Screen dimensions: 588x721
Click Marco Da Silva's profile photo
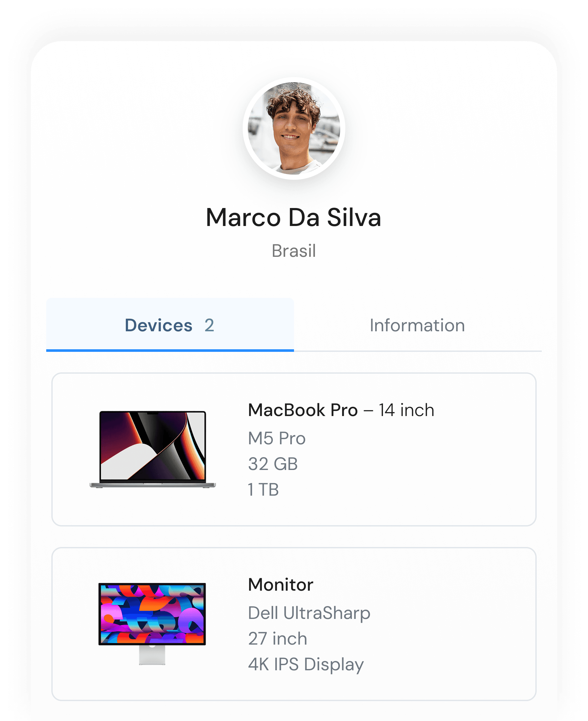pyautogui.click(x=294, y=128)
